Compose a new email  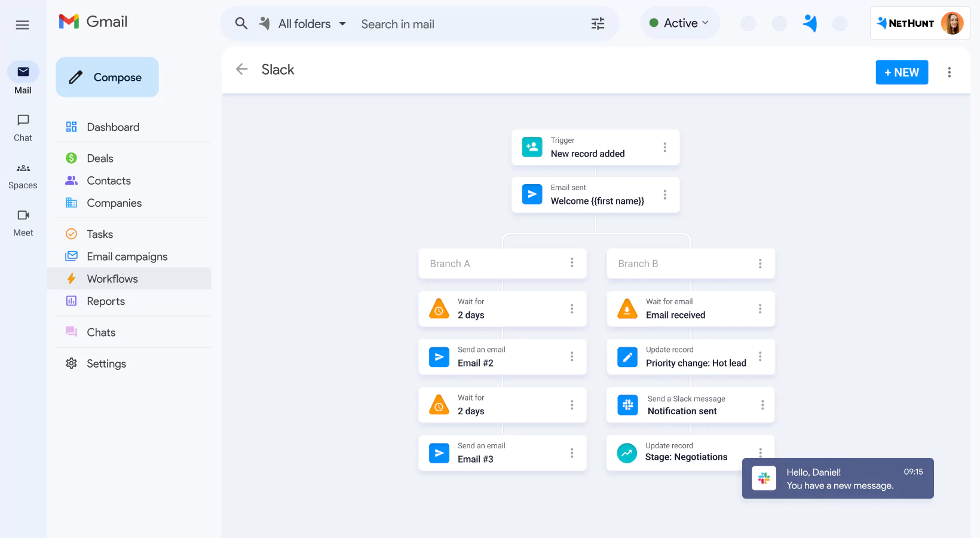(x=107, y=77)
